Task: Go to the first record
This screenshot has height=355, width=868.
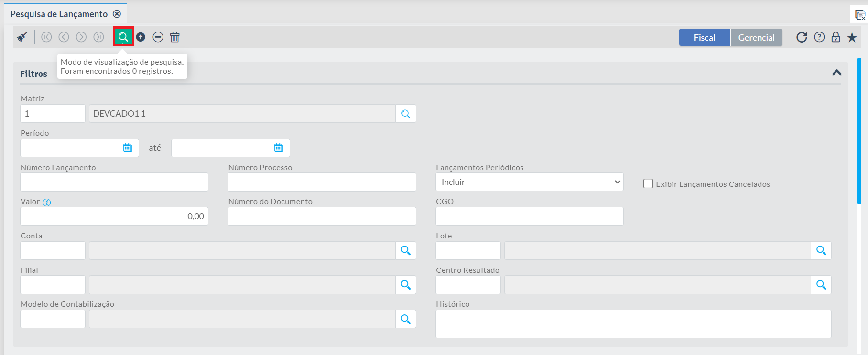Action: [x=46, y=37]
